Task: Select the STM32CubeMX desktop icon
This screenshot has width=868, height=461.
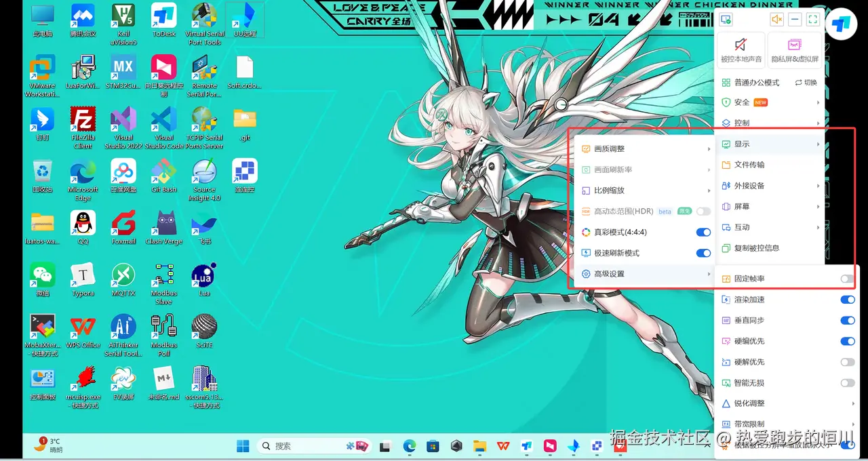Action: point(123,72)
